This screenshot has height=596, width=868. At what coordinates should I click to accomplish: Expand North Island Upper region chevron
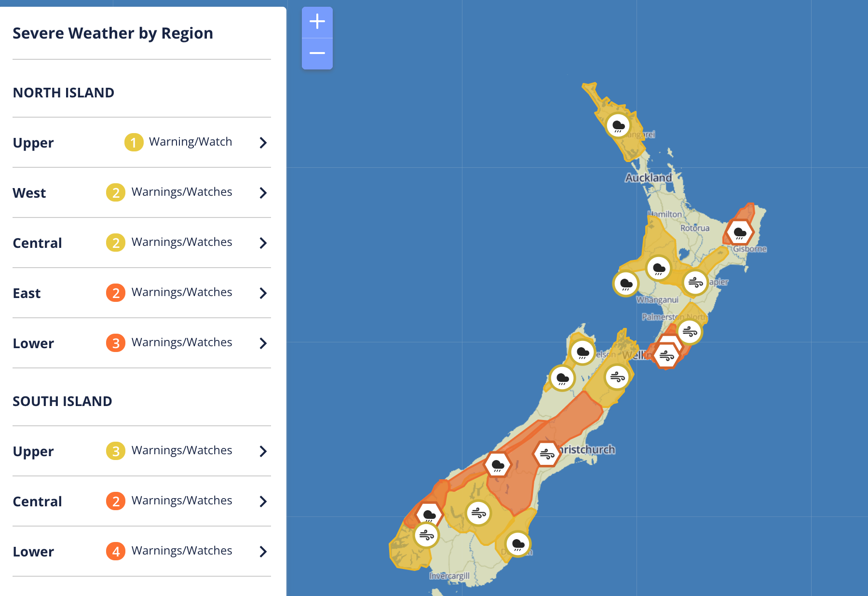coord(263,143)
